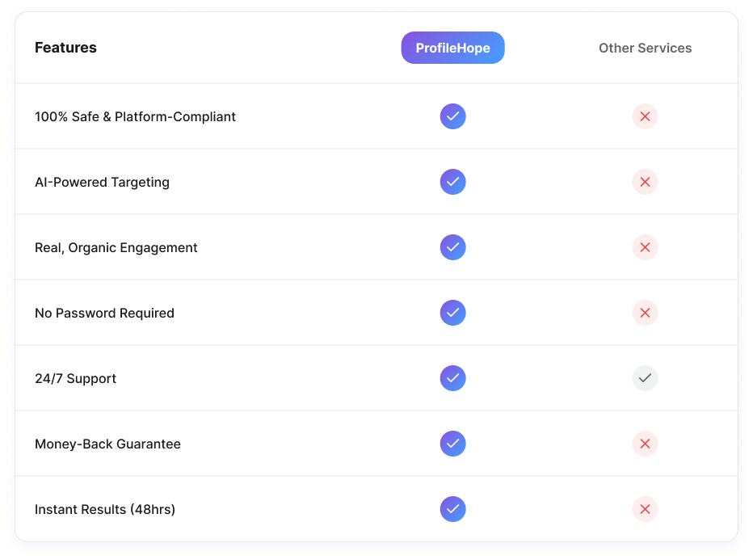The image size is (753, 560).
Task: Click ProfileHope checkmark for AI-Powered Targeting
Action: click(452, 182)
